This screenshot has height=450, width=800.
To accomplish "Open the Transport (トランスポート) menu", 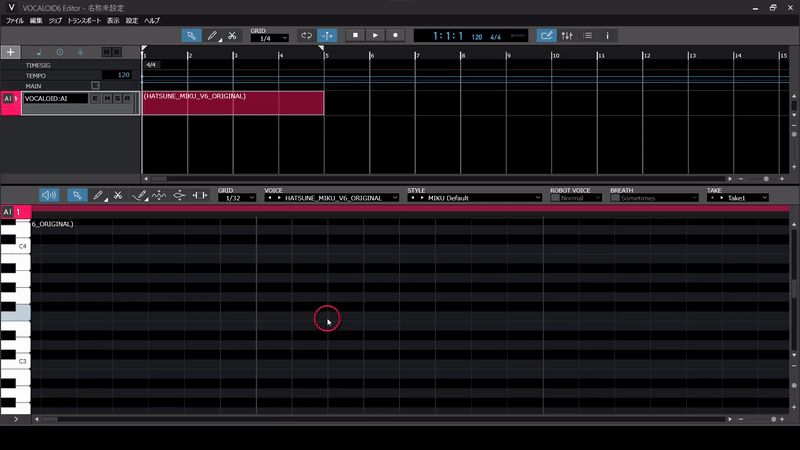I will [x=84, y=20].
